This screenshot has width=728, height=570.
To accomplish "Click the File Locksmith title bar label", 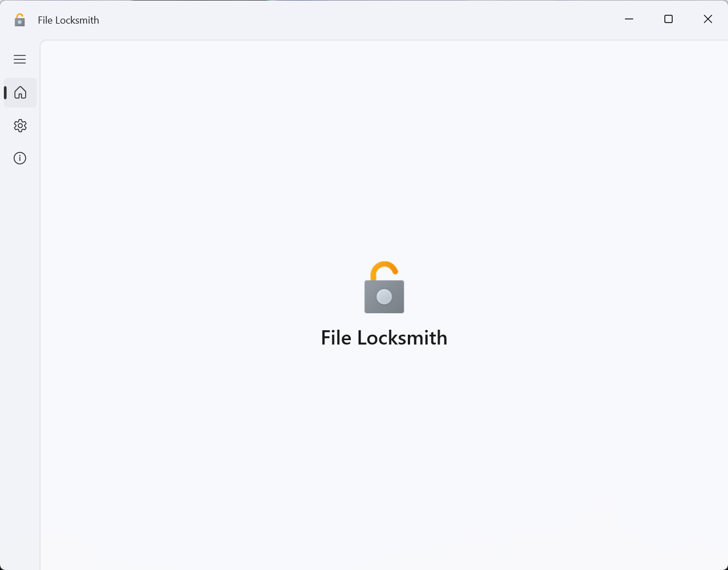I will (69, 20).
